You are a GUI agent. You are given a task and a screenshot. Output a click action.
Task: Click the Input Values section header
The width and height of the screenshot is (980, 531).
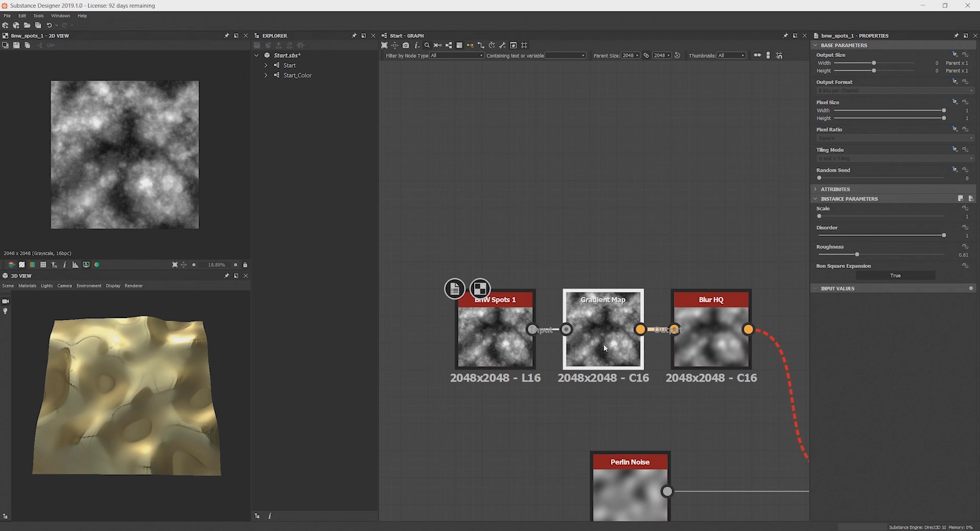[893, 288]
